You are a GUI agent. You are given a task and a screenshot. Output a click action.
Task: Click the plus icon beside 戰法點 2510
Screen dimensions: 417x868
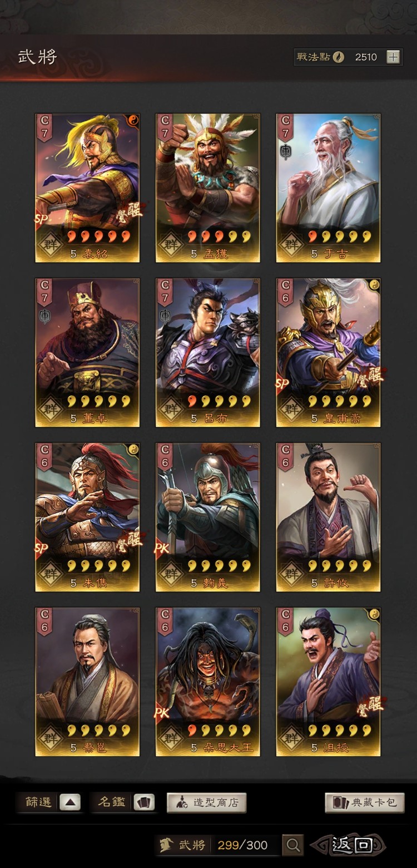393,57
